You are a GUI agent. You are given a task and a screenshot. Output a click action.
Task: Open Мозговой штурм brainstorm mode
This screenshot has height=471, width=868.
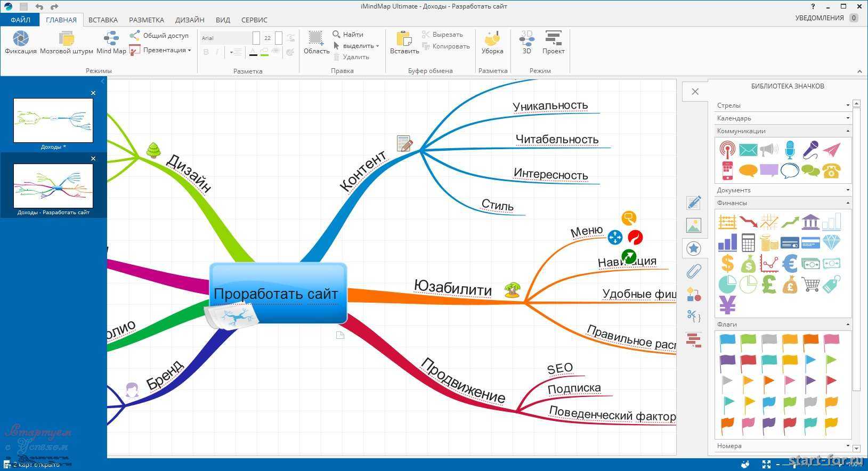(66, 39)
